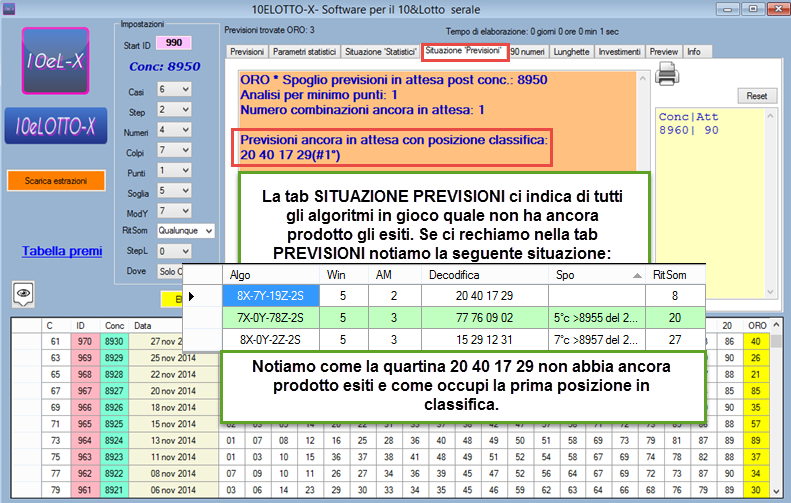Switch to Parametri statistici tab

(304, 51)
